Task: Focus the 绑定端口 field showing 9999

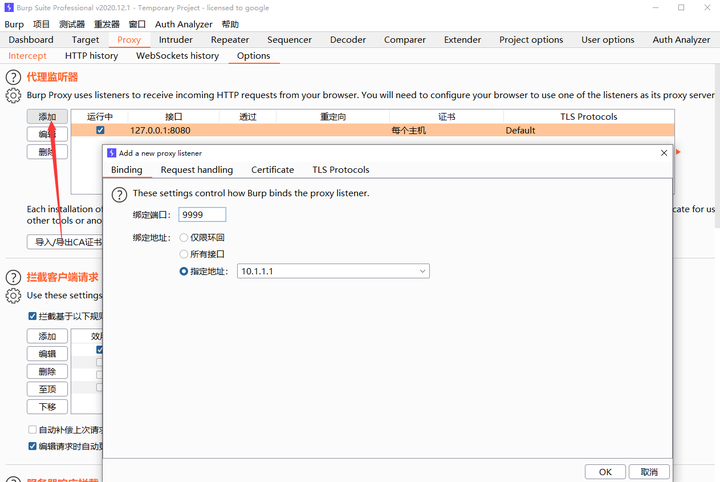Action: tap(202, 214)
